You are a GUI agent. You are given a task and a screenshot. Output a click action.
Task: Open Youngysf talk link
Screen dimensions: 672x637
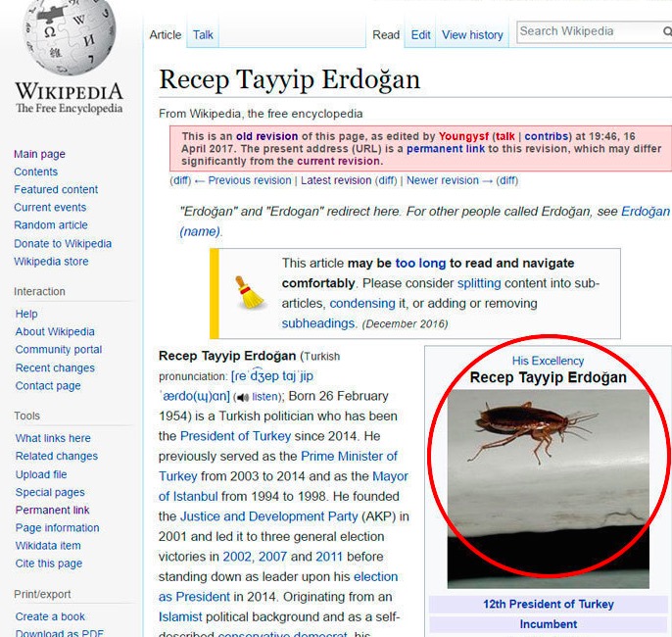(504, 136)
